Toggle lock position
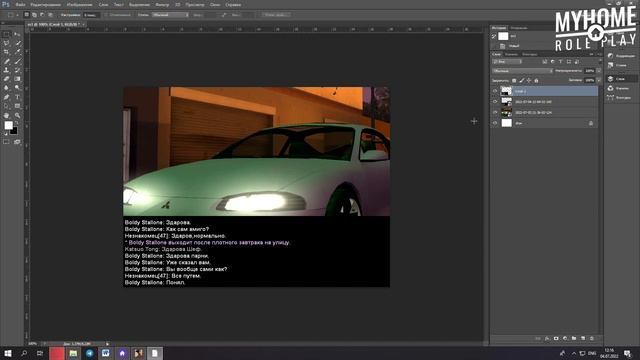This screenshot has height=360, width=640. pos(529,80)
